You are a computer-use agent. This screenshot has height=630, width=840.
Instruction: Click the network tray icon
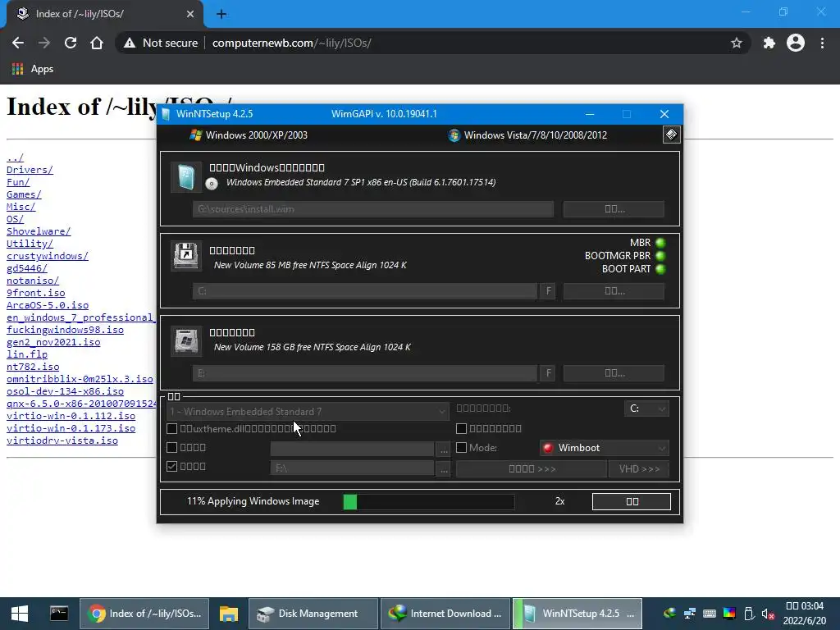coord(689,614)
